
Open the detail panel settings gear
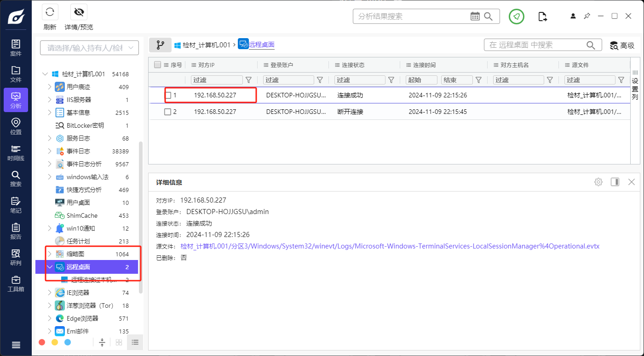598,182
